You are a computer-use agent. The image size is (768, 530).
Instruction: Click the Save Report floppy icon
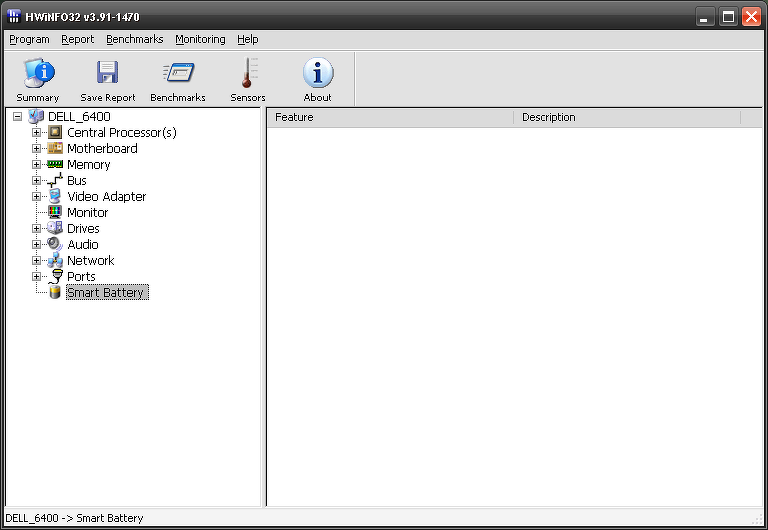[x=107, y=72]
